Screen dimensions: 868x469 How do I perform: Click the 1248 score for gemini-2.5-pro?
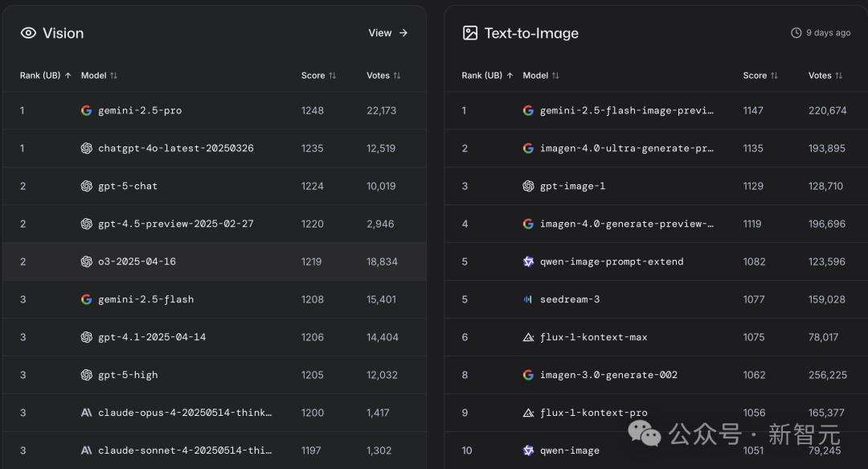pos(312,110)
